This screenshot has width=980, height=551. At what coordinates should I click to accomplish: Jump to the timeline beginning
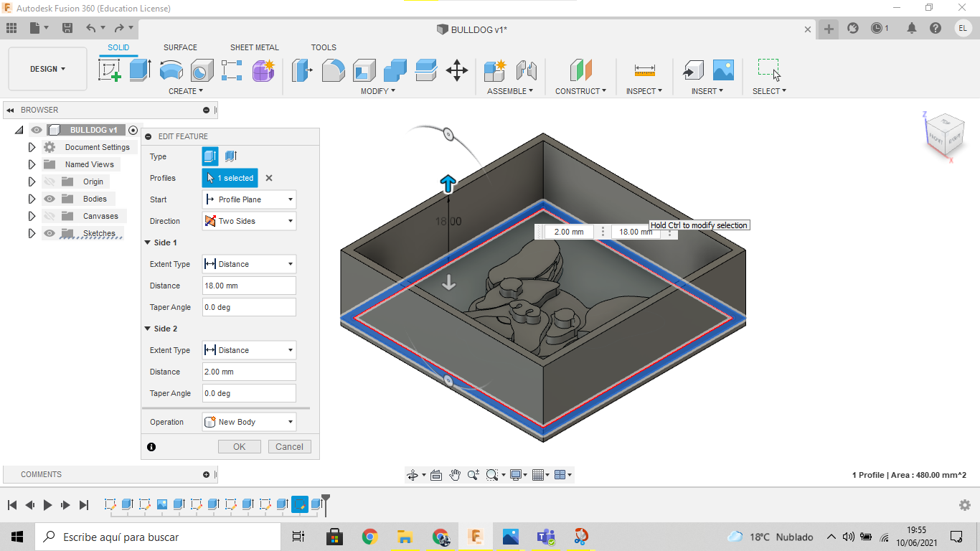(x=11, y=505)
